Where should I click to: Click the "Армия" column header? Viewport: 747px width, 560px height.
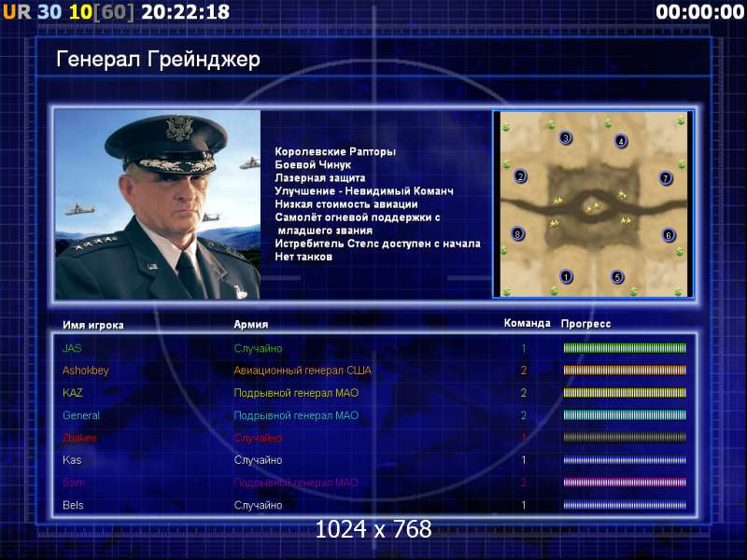tap(251, 324)
